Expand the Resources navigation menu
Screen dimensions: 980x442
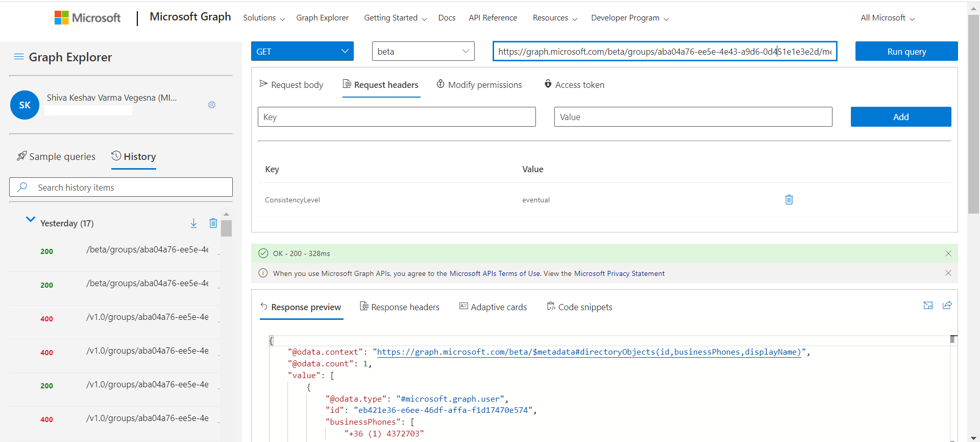pyautogui.click(x=555, y=18)
